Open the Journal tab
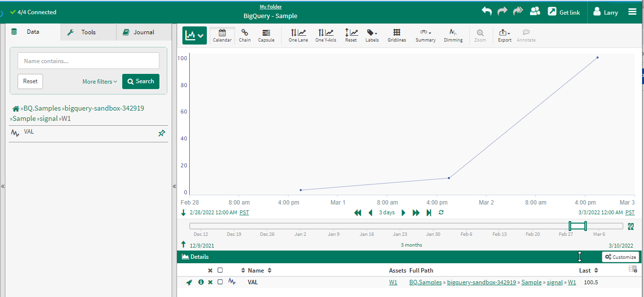 144,32
